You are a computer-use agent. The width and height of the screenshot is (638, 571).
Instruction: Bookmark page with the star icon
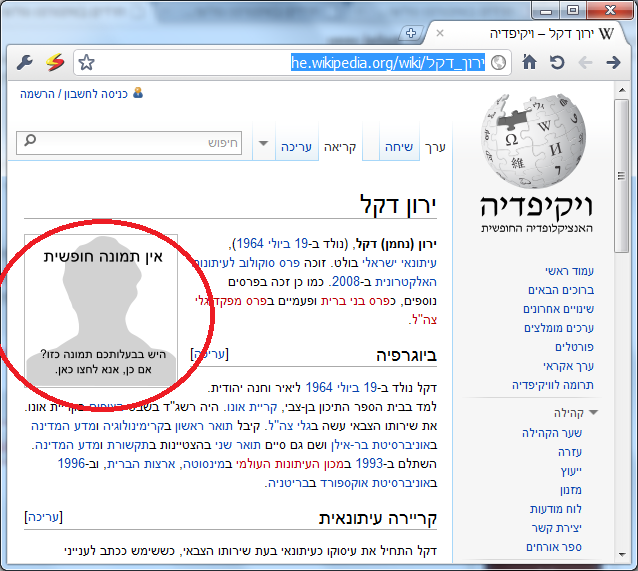pos(86,63)
